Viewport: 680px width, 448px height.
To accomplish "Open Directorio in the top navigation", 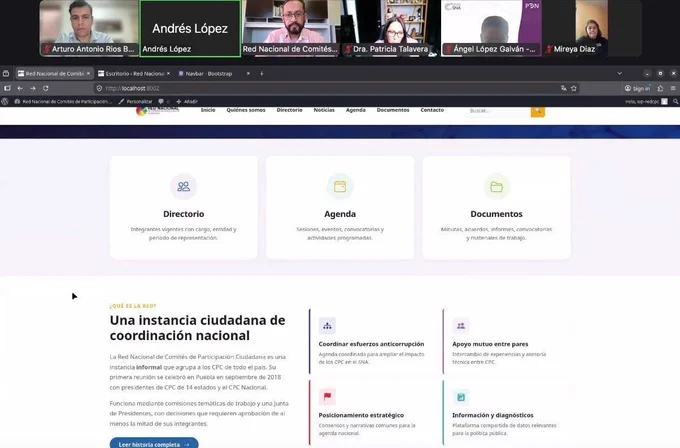I will point(290,110).
